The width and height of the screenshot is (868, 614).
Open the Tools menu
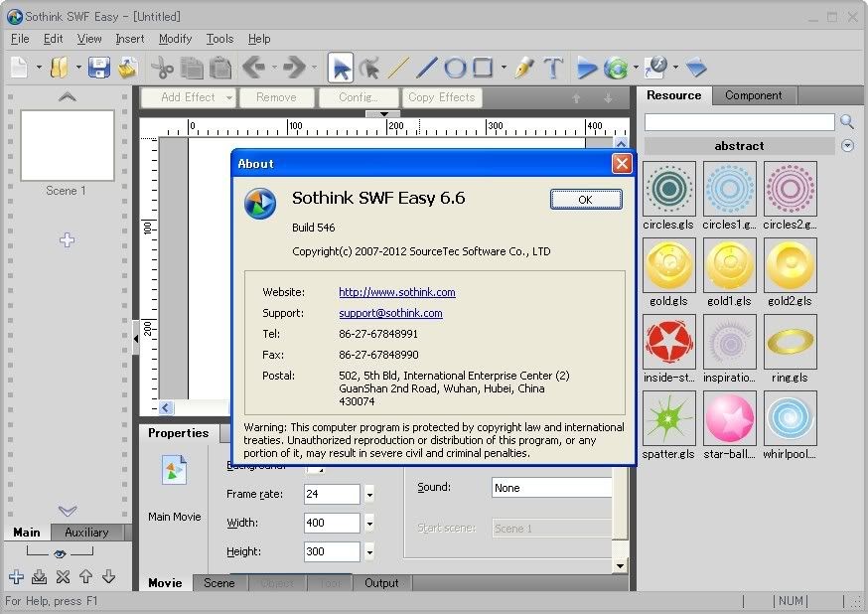(219, 39)
